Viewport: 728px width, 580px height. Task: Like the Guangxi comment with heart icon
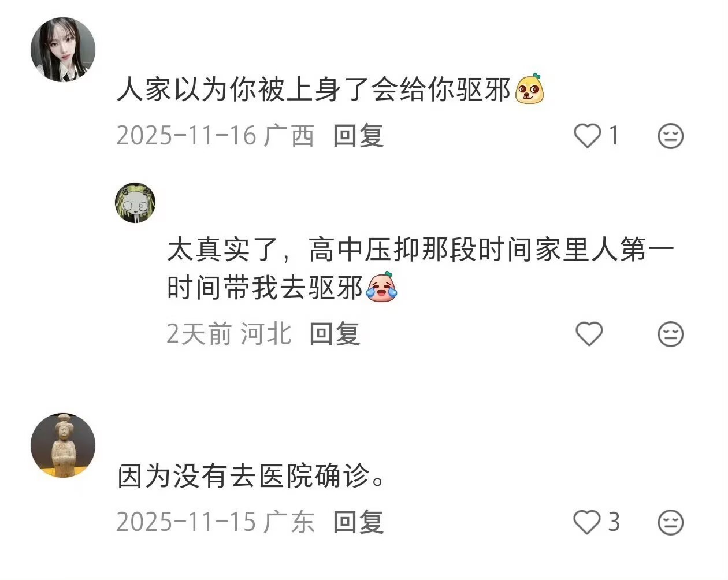[x=588, y=136]
